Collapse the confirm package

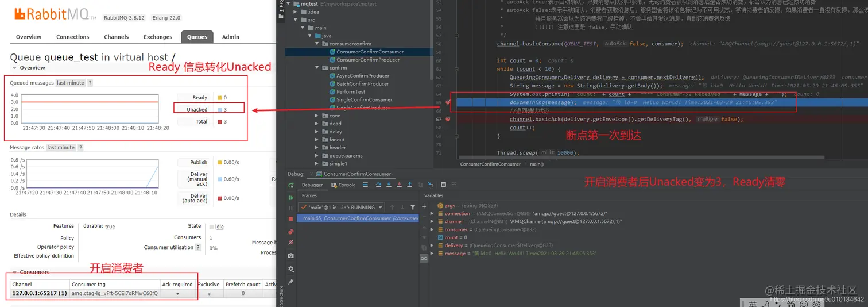317,68
